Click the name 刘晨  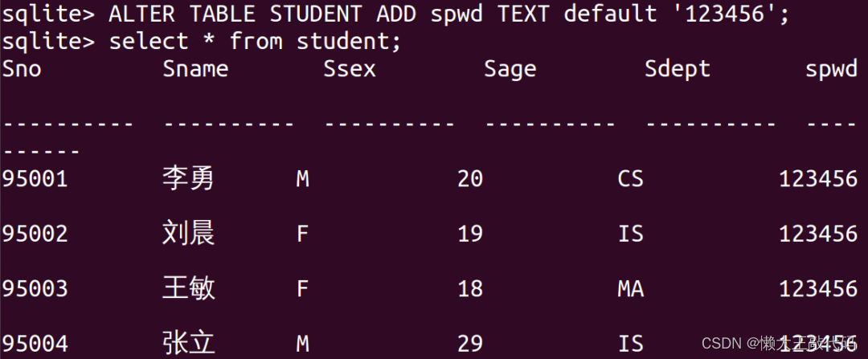[x=188, y=233]
